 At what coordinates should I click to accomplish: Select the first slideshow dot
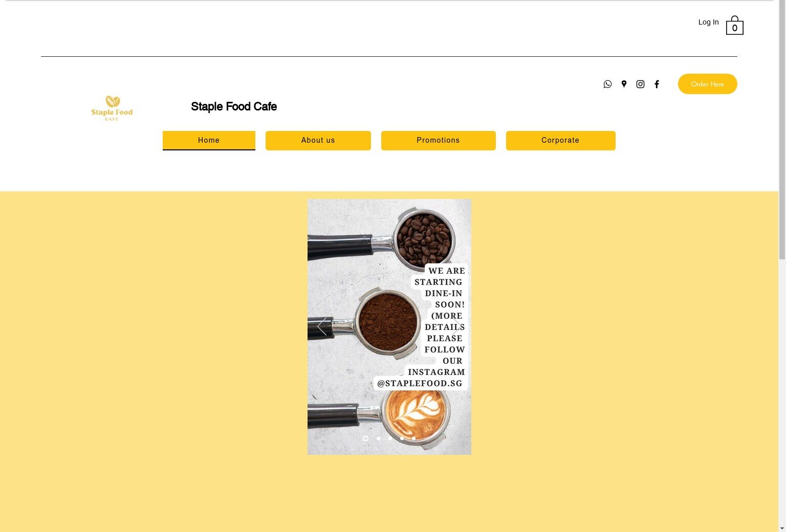point(365,438)
